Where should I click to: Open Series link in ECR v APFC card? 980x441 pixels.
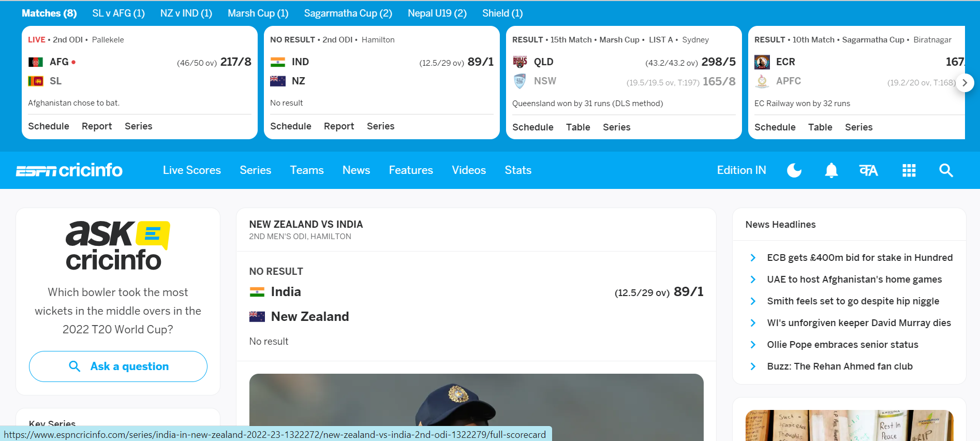pos(859,127)
